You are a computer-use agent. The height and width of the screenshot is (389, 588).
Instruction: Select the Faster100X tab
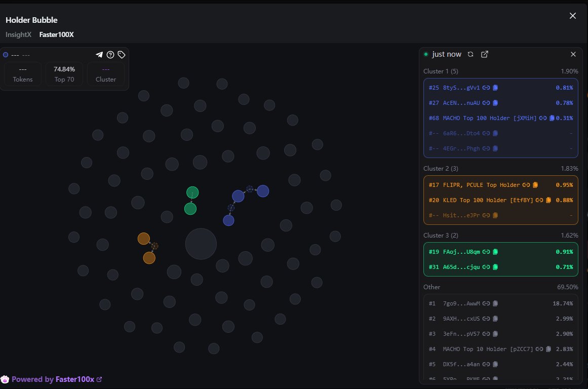(56, 34)
